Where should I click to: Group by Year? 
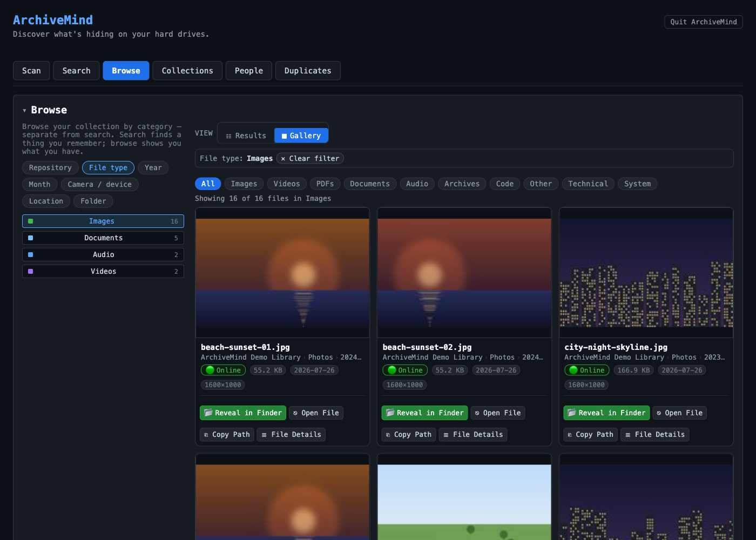[x=153, y=168]
